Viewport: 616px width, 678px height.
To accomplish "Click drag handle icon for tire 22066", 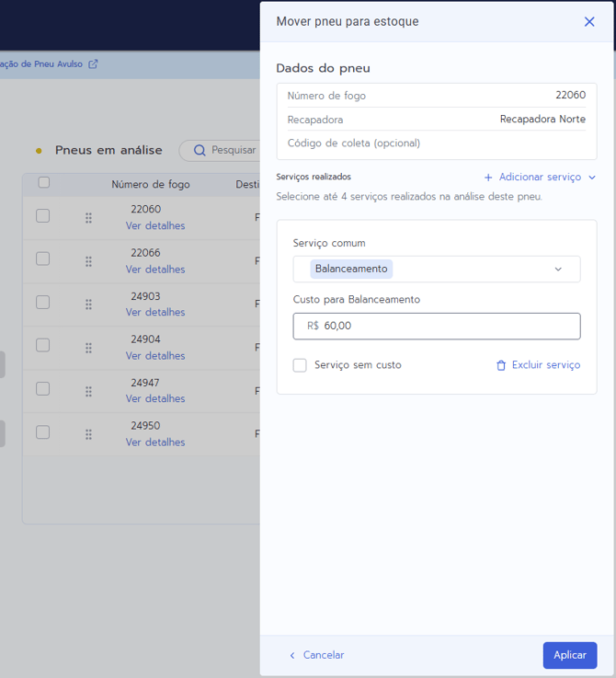I will pyautogui.click(x=88, y=261).
